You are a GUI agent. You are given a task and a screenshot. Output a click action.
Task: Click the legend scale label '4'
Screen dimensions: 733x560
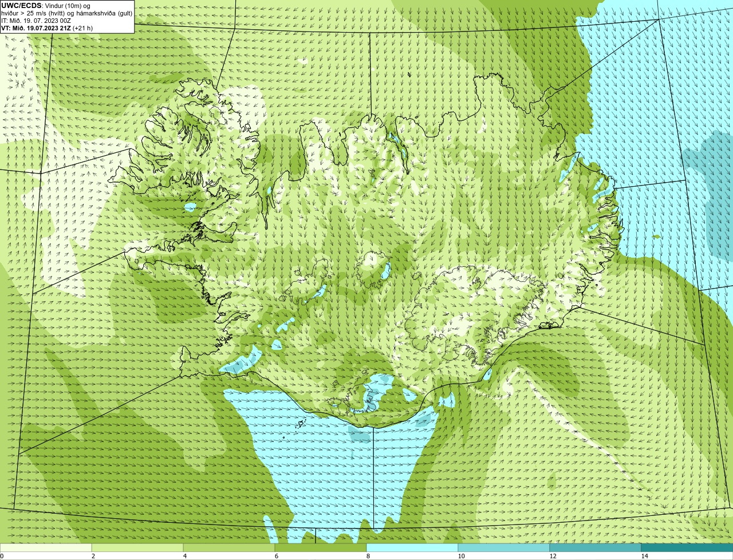(184, 556)
